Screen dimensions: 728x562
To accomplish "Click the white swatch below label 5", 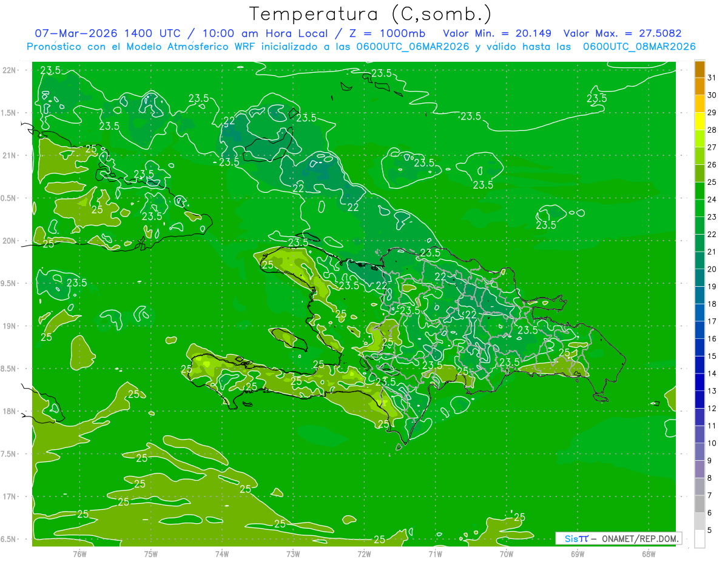I will (699, 539).
